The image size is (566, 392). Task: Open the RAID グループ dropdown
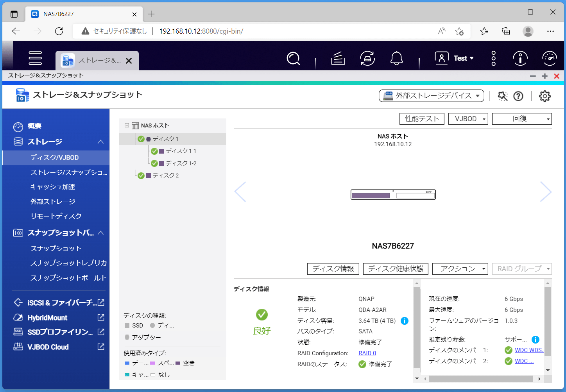pos(522,269)
